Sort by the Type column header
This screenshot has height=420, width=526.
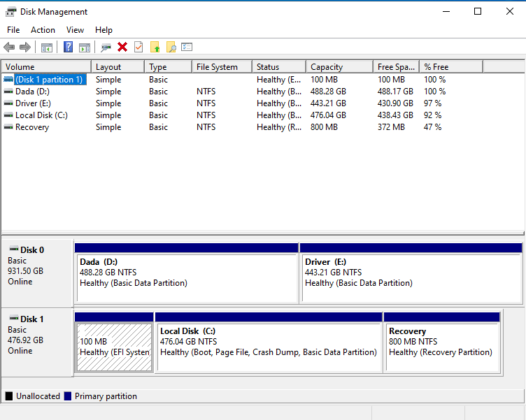coord(169,66)
